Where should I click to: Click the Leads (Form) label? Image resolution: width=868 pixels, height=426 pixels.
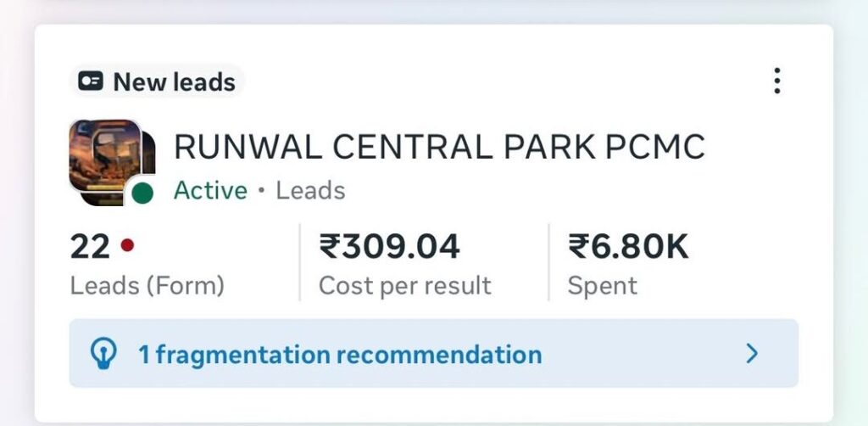tap(147, 286)
